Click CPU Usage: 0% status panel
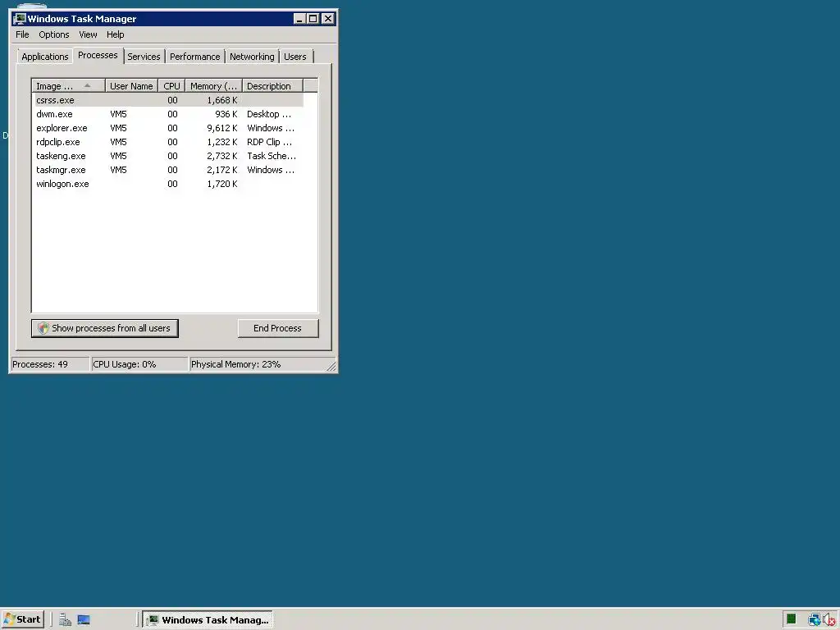The width and height of the screenshot is (840, 630). [x=139, y=364]
